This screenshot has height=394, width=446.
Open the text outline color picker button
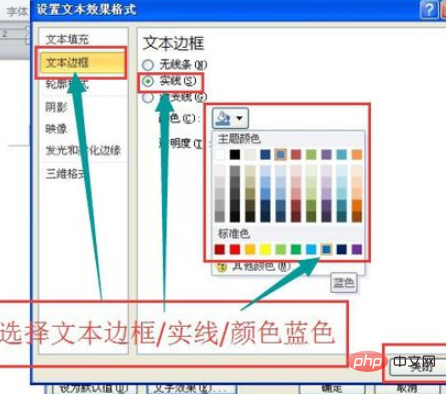point(230,118)
